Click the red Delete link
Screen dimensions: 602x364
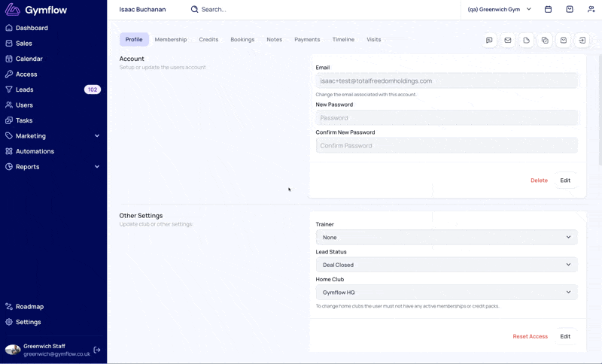539,180
